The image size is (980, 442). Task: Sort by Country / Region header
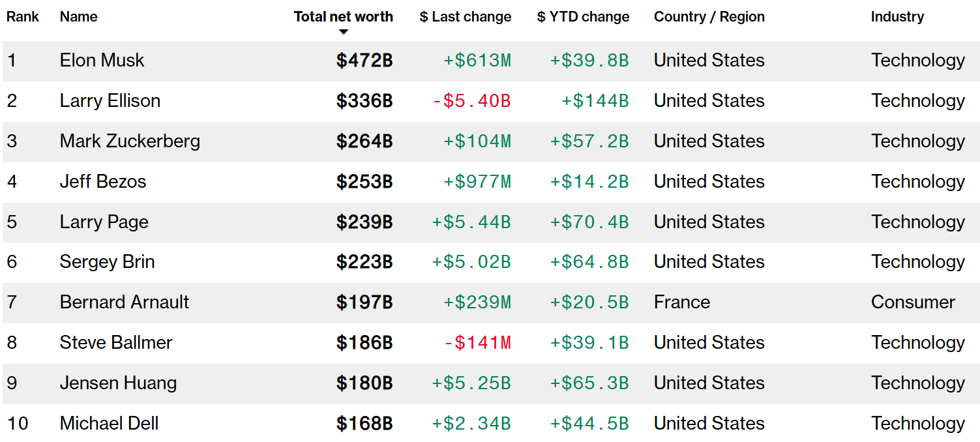tap(709, 17)
